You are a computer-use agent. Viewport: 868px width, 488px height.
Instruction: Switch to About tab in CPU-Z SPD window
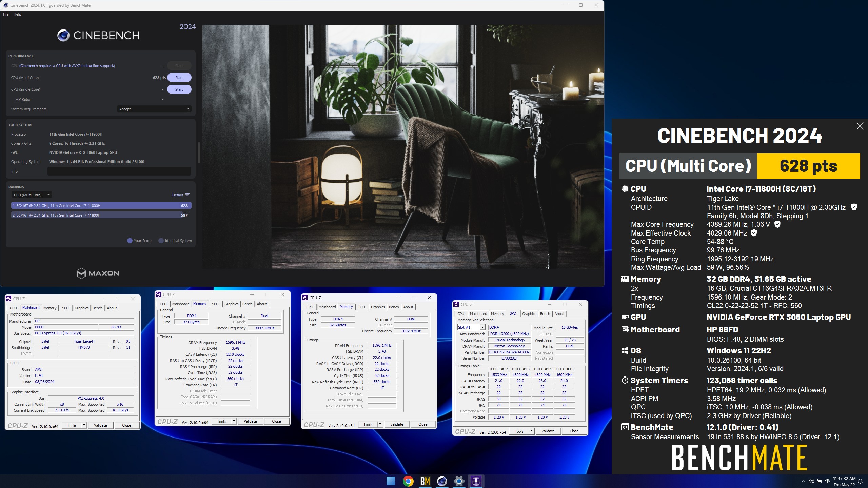(x=559, y=314)
